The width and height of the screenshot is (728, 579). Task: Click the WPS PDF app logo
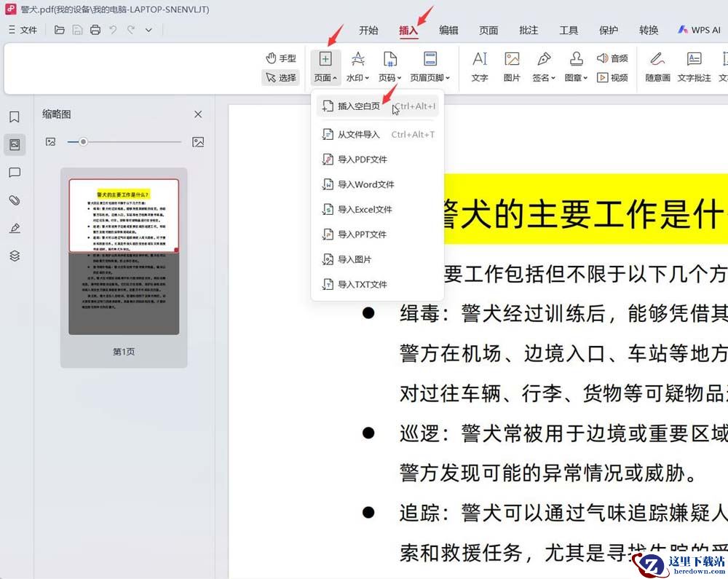point(10,9)
